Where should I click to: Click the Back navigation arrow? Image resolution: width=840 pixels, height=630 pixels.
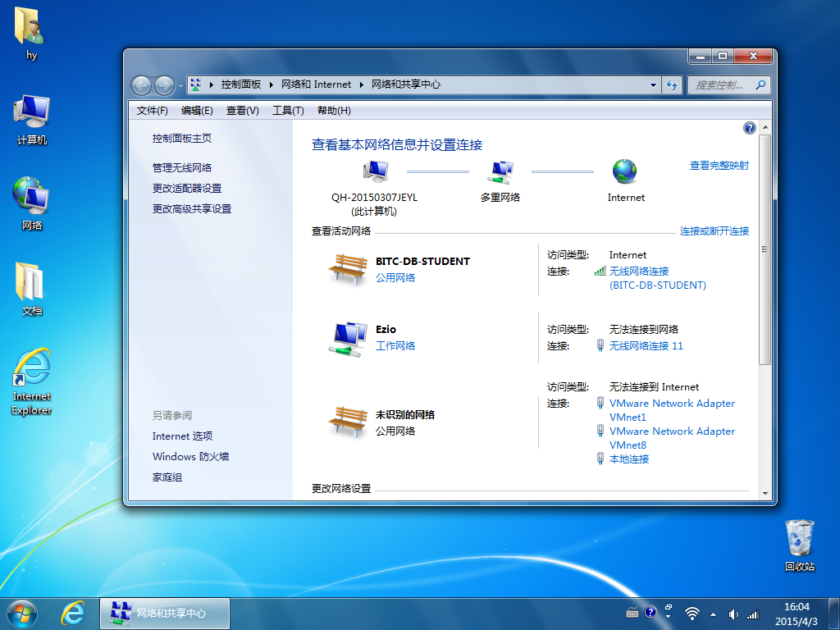pos(141,85)
